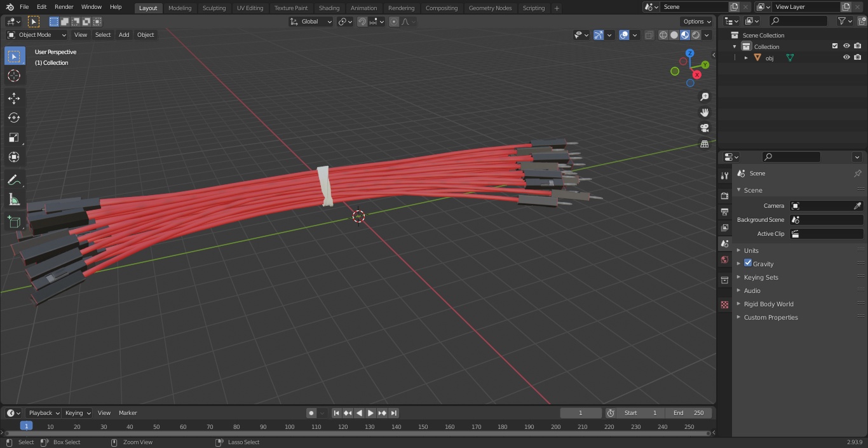Screen dimensions: 868x448
Task: Click the Scene name field
Action: (694, 6)
